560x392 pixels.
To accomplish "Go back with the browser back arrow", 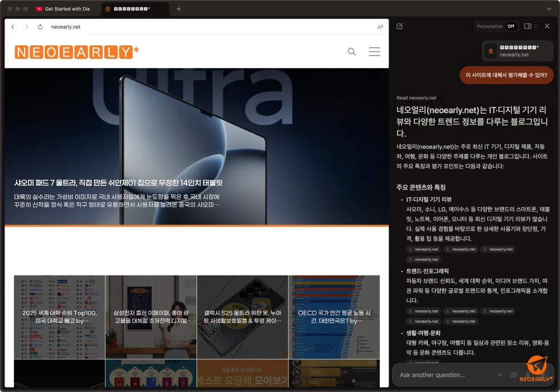I will tap(13, 27).
